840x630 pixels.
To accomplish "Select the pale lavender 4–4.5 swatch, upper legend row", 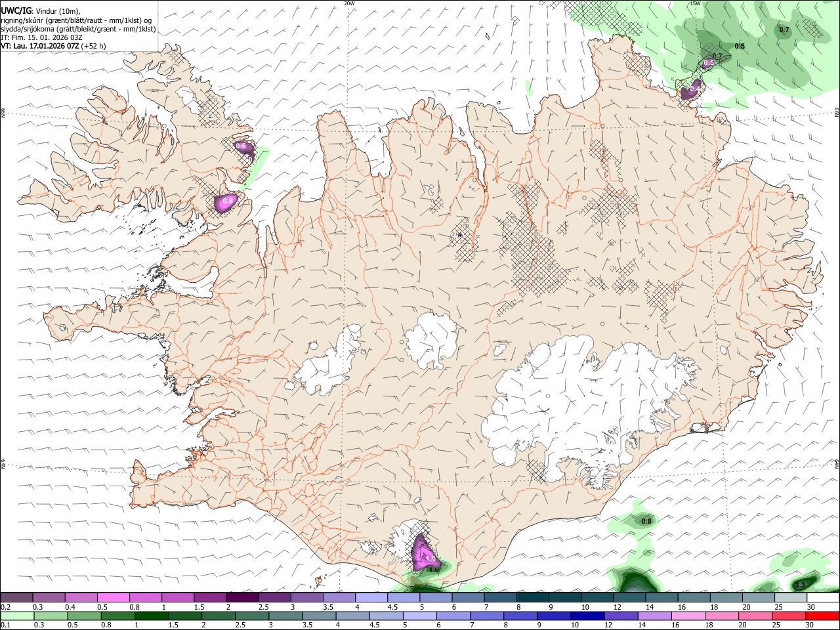I will click(x=371, y=597).
